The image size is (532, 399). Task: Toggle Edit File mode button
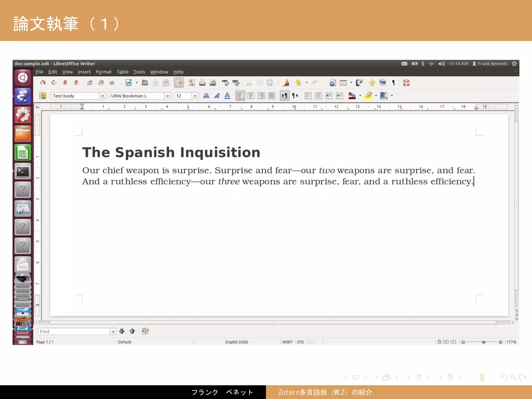(x=179, y=83)
